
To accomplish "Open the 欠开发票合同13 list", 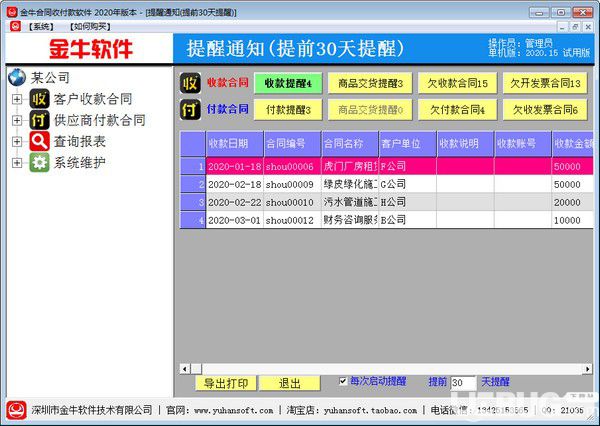I will pyautogui.click(x=545, y=83).
